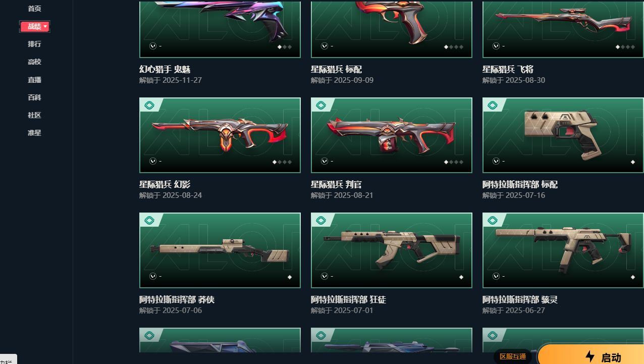Click the green badge icon on 星际猎兵 幻影 card
The height and width of the screenshot is (364, 644).
point(149,105)
